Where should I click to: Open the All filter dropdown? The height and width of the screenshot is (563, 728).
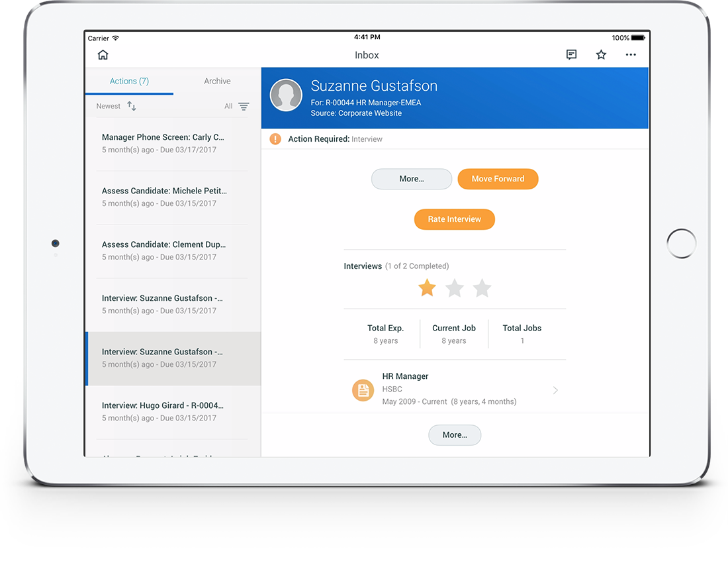coord(236,106)
